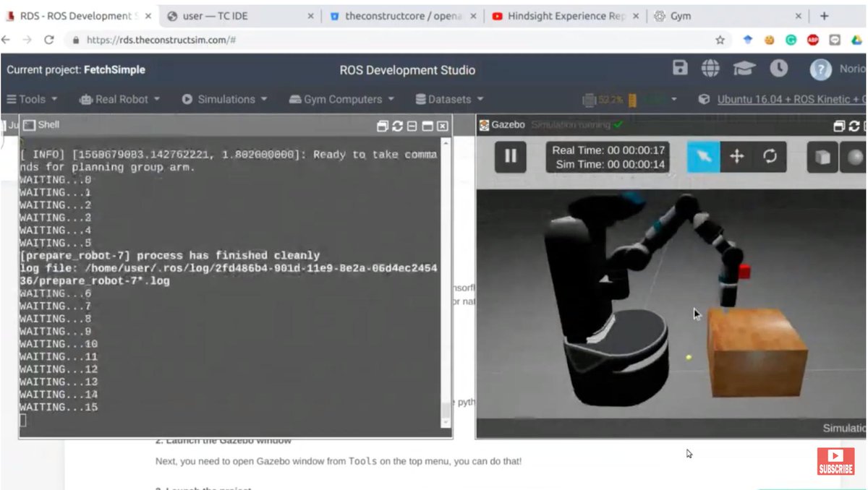Image resolution: width=868 pixels, height=490 pixels.
Task: Click the CPU usage percentage indicator
Action: coord(603,100)
